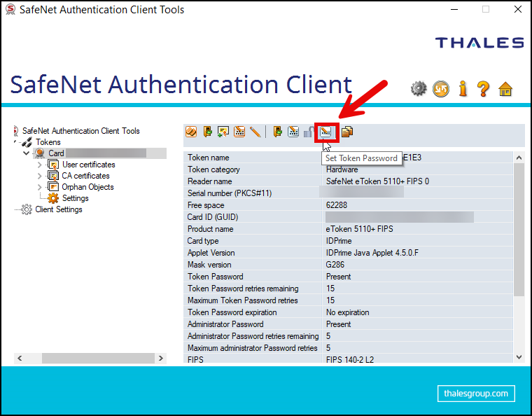Click the first Initialize Token toolbar icon
This screenshot has height=416, width=532.
pos(191,132)
